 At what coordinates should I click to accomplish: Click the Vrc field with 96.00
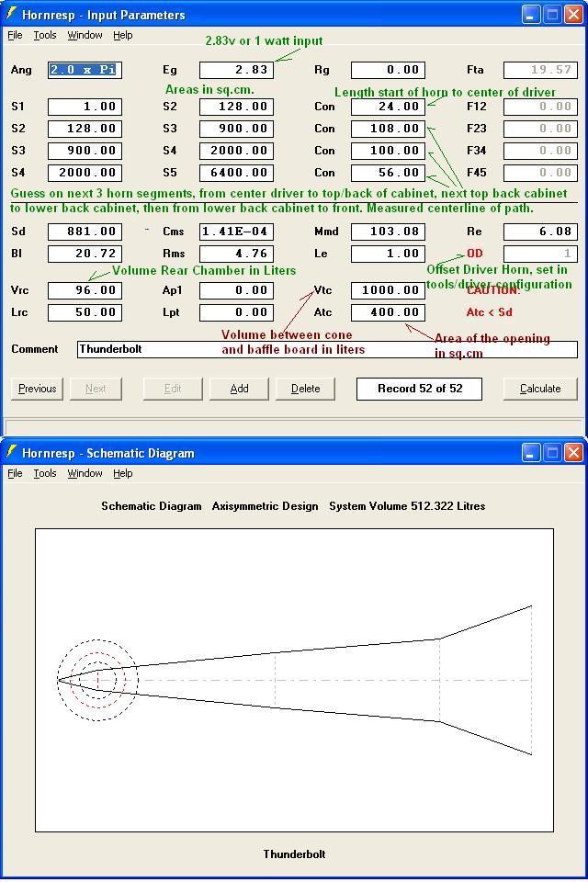point(85,291)
